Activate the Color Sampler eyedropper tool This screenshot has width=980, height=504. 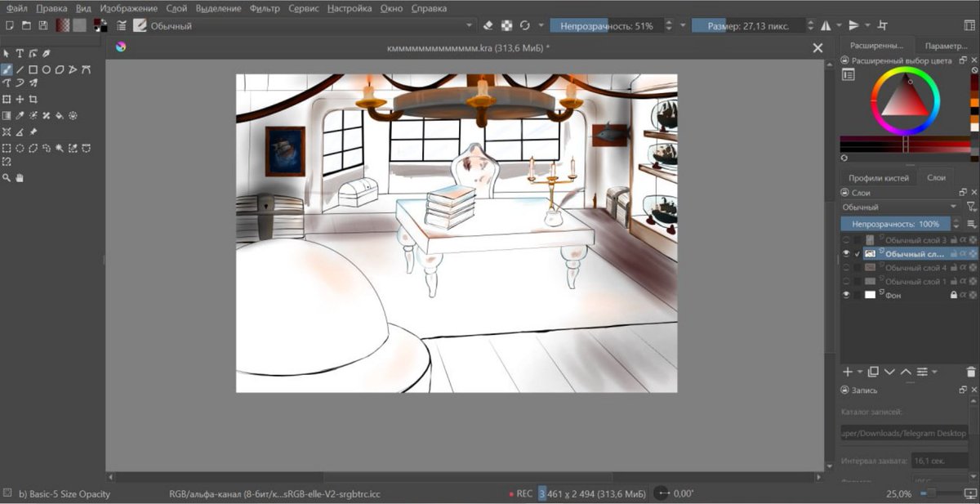(x=20, y=115)
